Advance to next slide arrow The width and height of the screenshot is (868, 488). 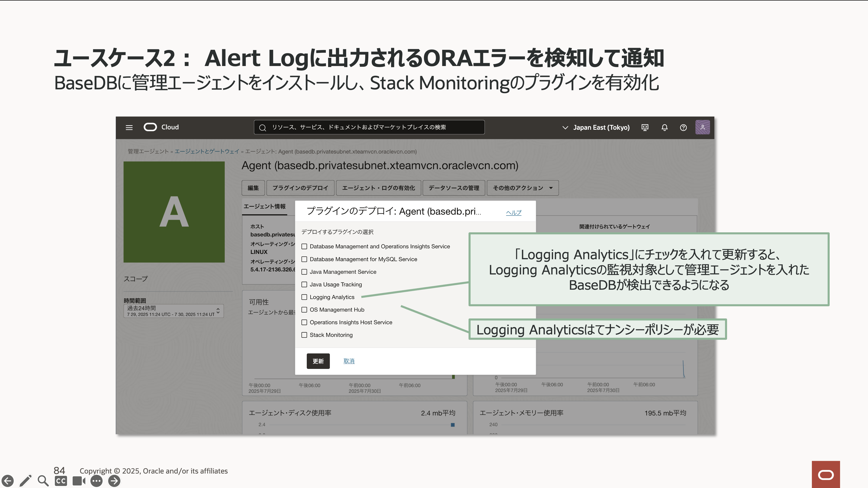114,481
